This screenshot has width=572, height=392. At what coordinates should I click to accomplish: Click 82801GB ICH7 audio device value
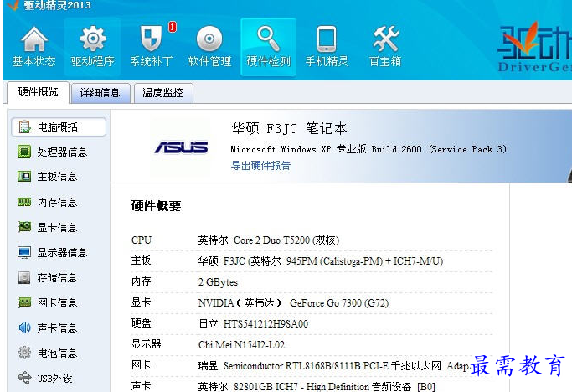(317, 386)
